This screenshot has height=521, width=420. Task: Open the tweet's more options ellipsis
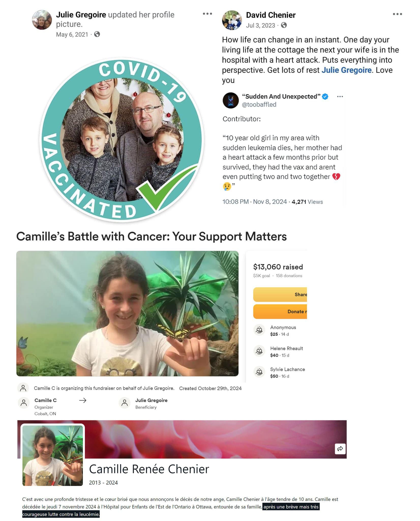340,96
